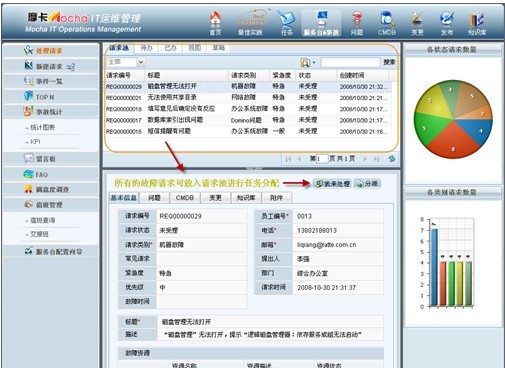Sort by the 紧急度 column header
The image size is (505, 368).
(x=282, y=75)
